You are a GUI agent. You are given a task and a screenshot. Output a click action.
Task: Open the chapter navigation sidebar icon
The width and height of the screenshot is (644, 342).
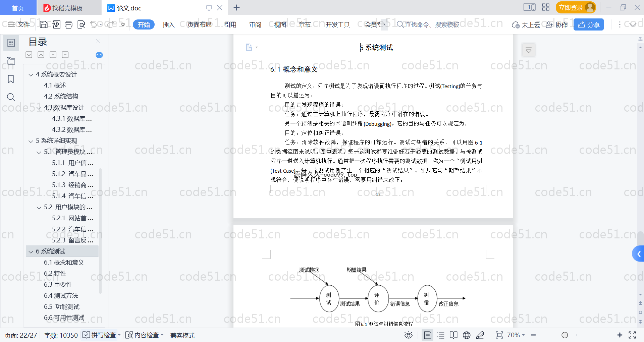[x=11, y=61]
